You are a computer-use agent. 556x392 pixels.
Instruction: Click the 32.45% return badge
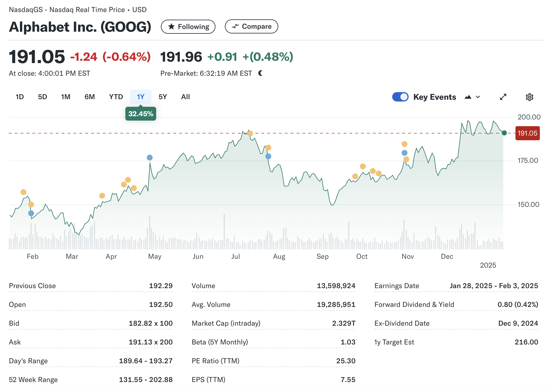[141, 114]
